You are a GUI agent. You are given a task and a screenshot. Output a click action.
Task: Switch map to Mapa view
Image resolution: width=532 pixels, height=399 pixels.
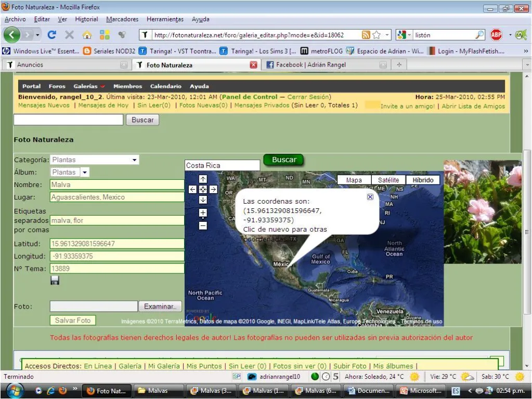point(354,180)
